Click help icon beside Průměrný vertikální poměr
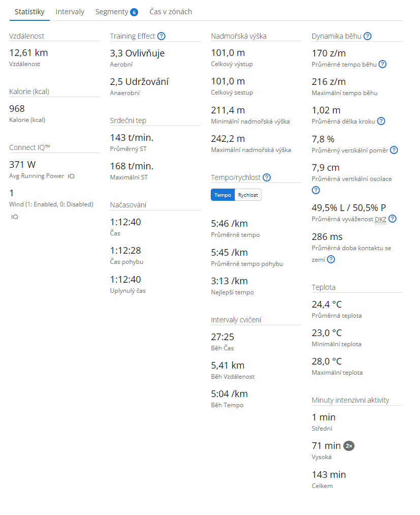This screenshot has height=515, width=420. pos(394,150)
